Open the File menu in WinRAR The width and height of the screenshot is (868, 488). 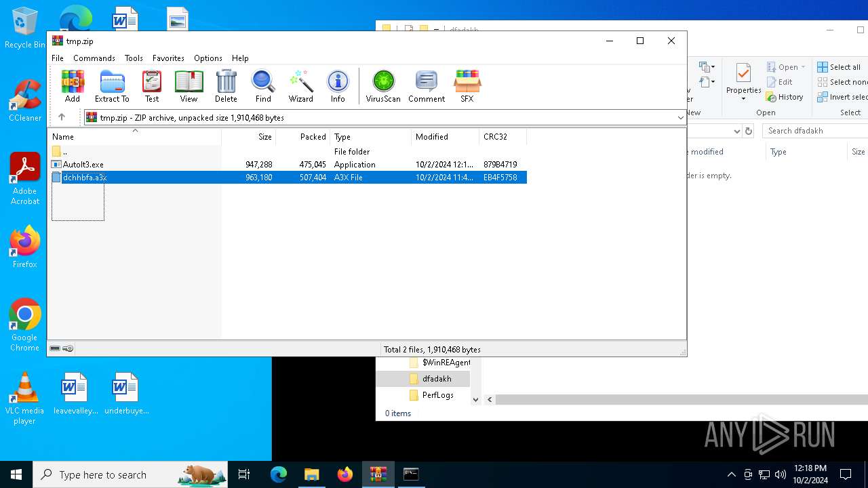point(58,58)
